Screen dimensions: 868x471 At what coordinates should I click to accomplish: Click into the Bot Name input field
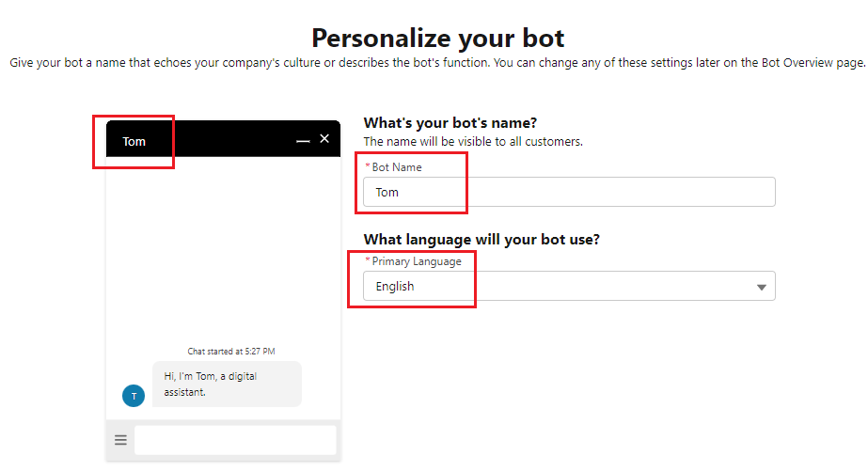[568, 192]
